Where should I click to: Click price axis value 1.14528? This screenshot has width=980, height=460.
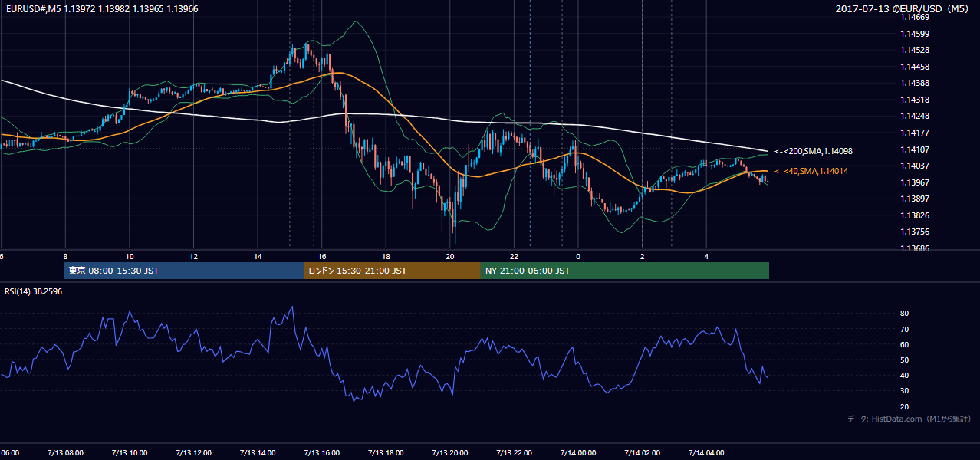(x=915, y=50)
